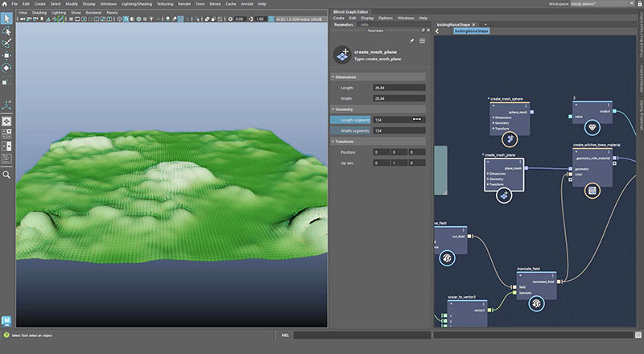Select the single-pane layout icon

6,121
